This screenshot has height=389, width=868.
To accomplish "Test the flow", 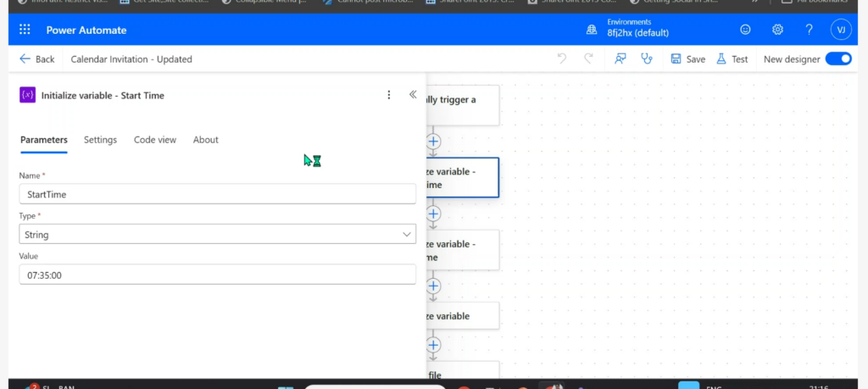I will 732,59.
